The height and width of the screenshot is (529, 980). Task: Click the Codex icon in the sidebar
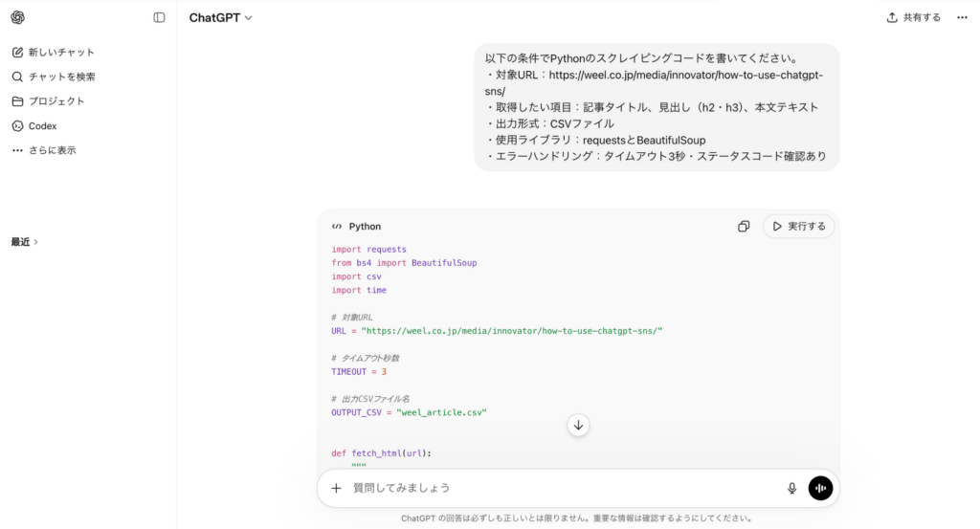click(x=17, y=126)
